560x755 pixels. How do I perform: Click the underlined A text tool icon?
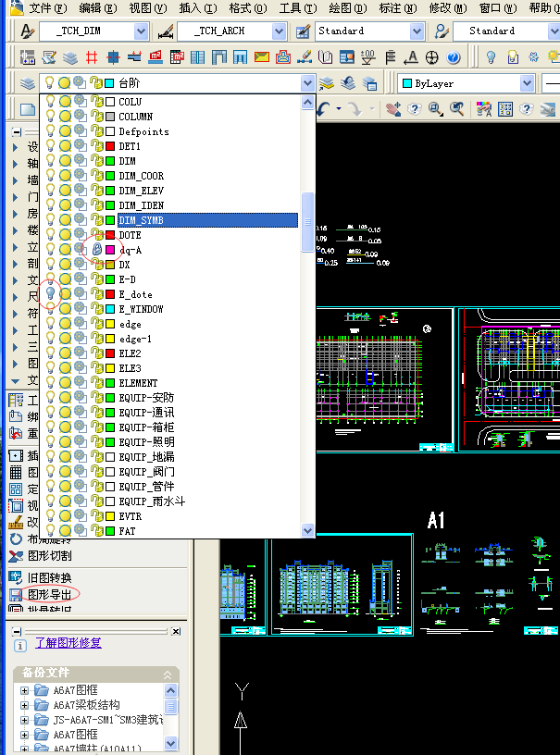(x=411, y=57)
